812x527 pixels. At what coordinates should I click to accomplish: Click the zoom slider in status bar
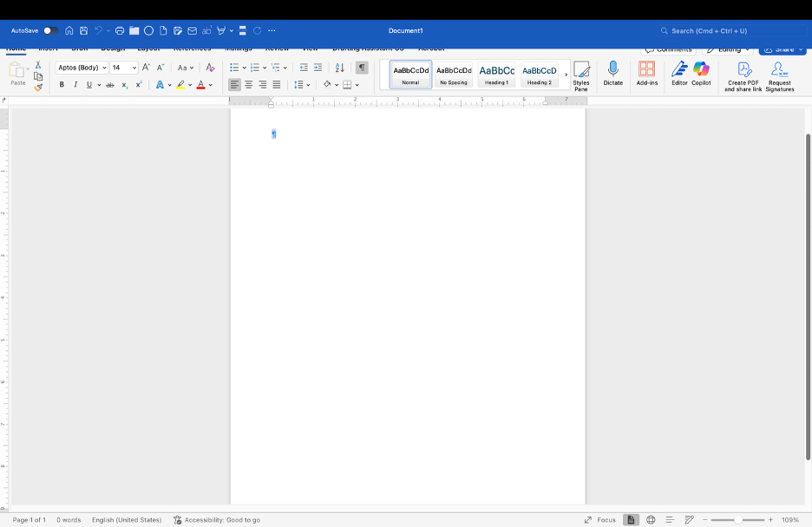pyautogui.click(x=738, y=520)
